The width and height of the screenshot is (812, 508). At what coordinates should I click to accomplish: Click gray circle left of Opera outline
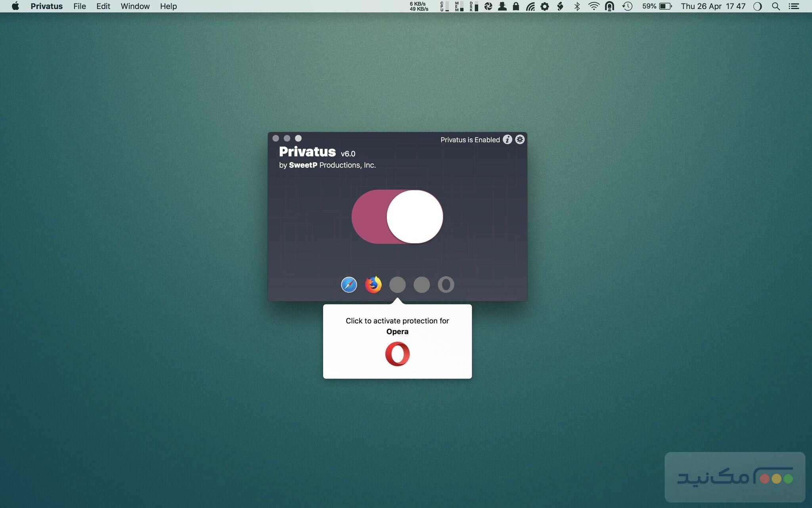tap(421, 285)
